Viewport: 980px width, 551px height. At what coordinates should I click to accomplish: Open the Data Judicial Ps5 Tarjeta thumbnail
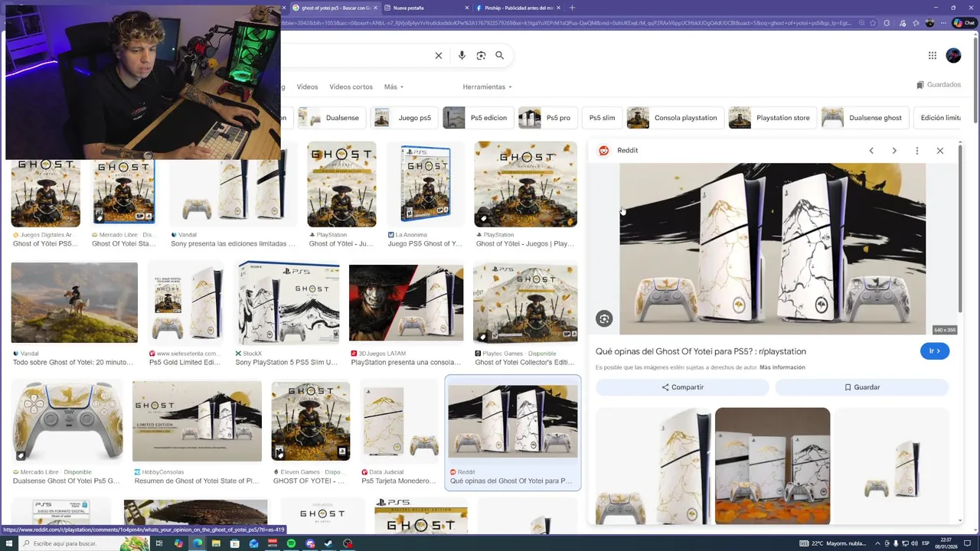tap(400, 422)
